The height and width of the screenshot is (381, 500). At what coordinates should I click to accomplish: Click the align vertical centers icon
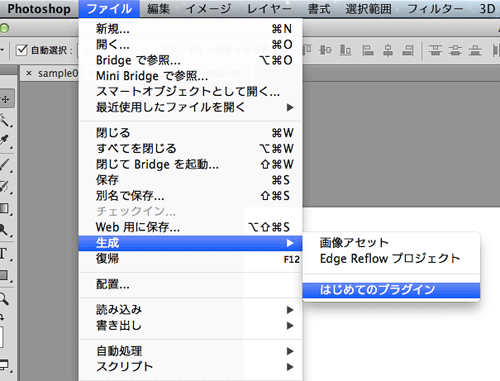325,50
